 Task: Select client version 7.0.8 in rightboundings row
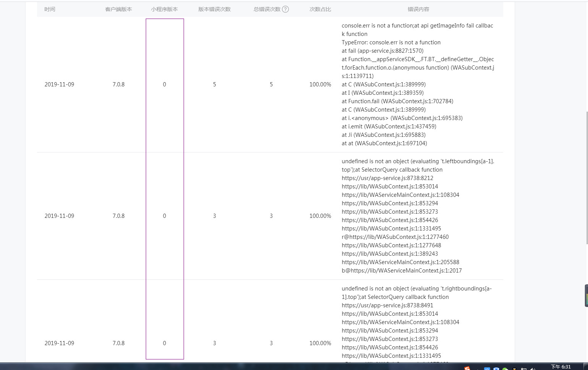tap(118, 343)
